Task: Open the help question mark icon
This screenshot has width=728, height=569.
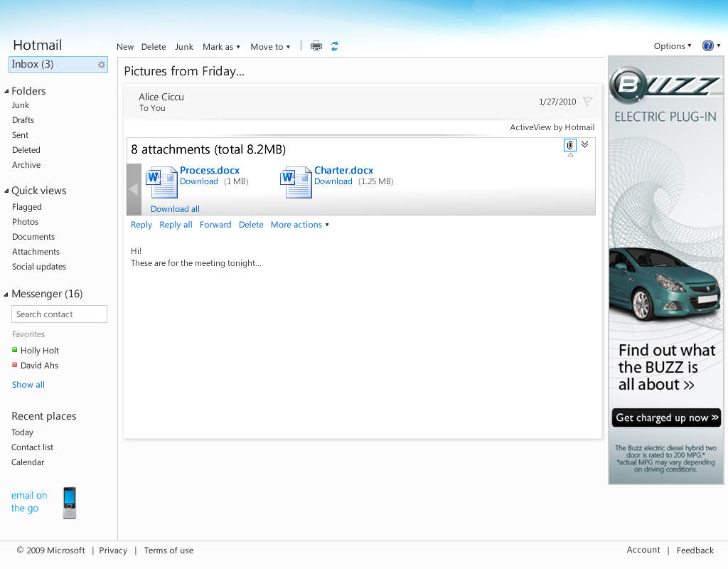Action: tap(707, 46)
